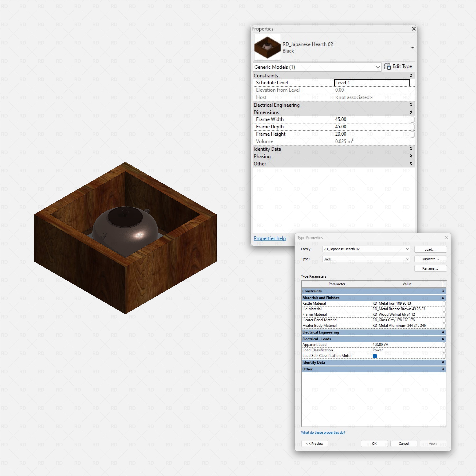
Task: Click associate button beside Heater Body Material
Action: (444, 326)
